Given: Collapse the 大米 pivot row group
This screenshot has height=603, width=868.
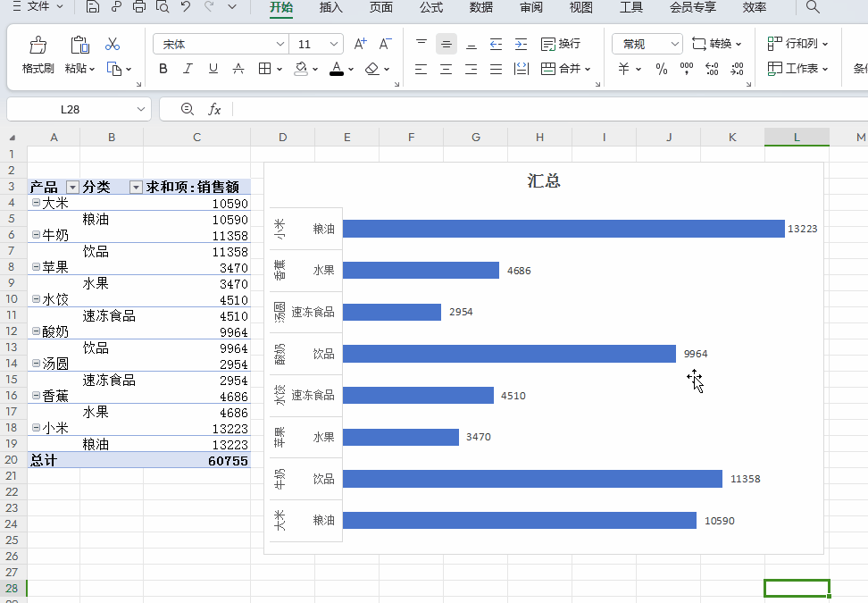Looking at the screenshot, I should [36, 203].
